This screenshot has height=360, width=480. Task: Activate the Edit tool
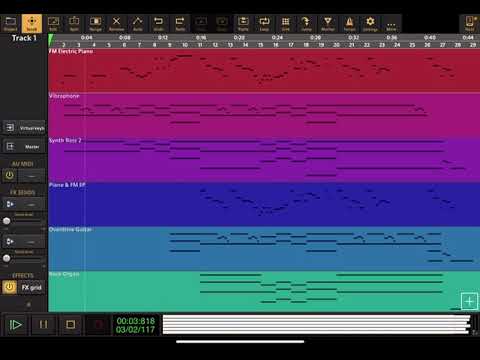[53, 23]
